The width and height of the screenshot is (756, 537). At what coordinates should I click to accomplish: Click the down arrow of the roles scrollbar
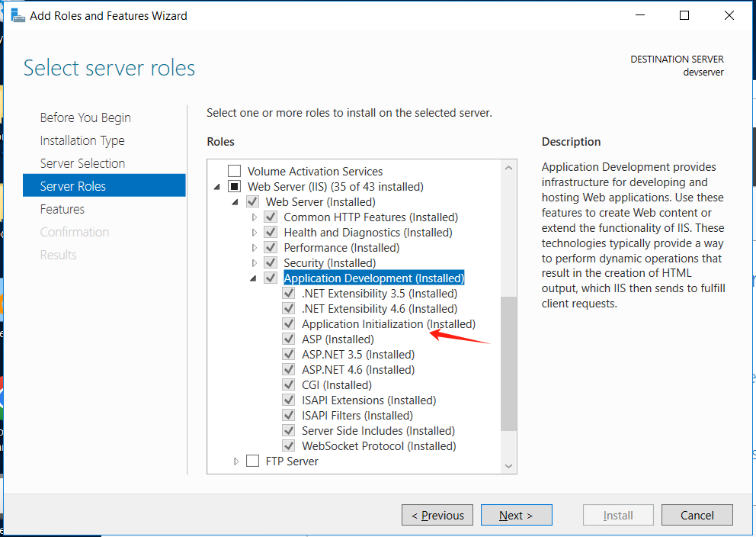pyautogui.click(x=508, y=465)
